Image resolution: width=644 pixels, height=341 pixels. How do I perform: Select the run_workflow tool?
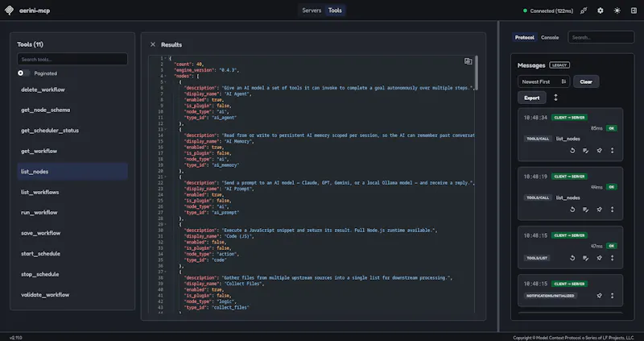(72, 212)
